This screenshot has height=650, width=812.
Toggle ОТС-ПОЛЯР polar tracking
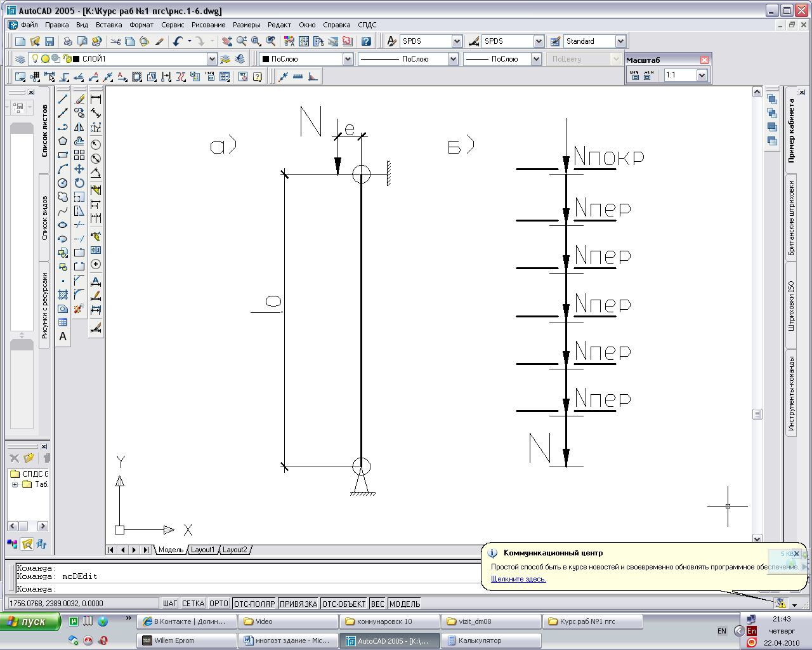(x=254, y=604)
